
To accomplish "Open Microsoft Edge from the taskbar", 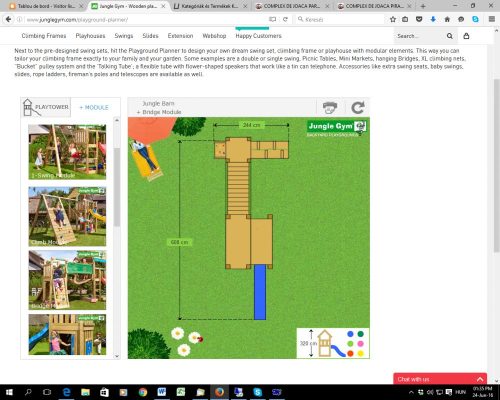I will coord(66,392).
